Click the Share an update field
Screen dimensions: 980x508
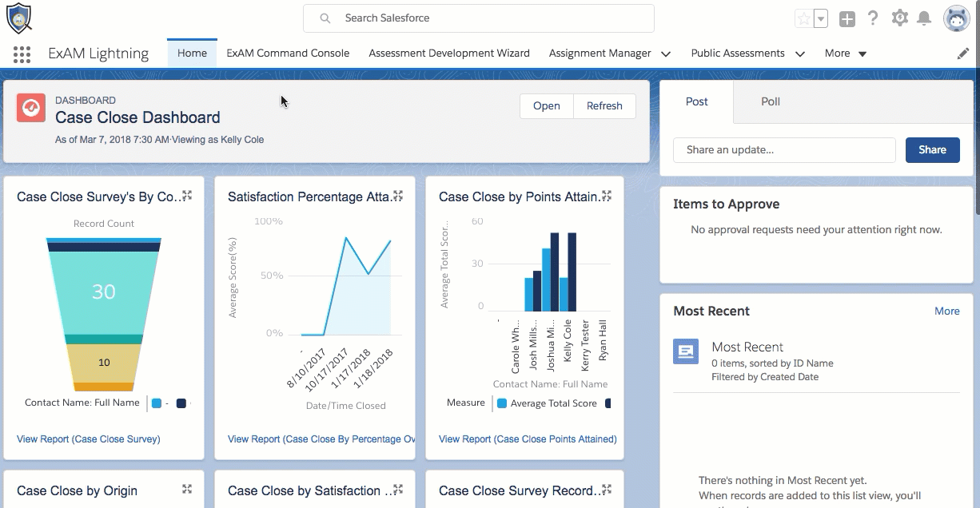click(784, 149)
